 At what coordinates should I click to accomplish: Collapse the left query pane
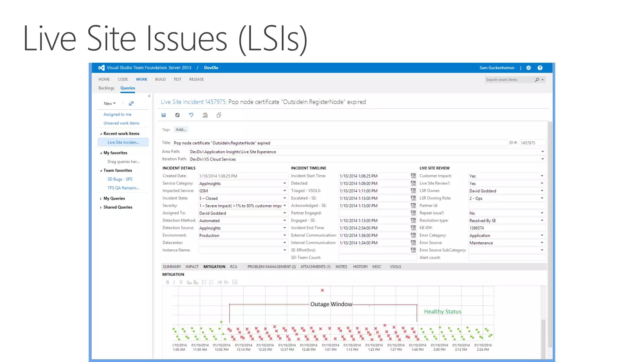[x=149, y=96]
